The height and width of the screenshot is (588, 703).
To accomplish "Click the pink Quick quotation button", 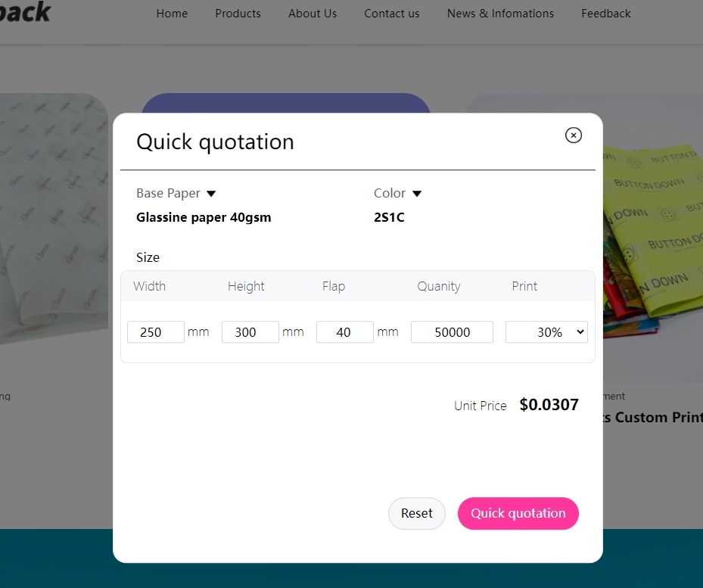I will 518,513.
